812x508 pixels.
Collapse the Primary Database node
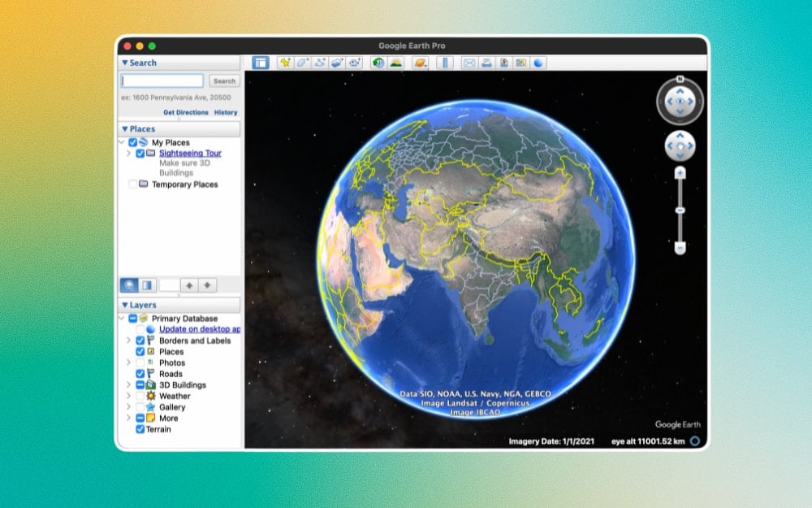point(122,319)
